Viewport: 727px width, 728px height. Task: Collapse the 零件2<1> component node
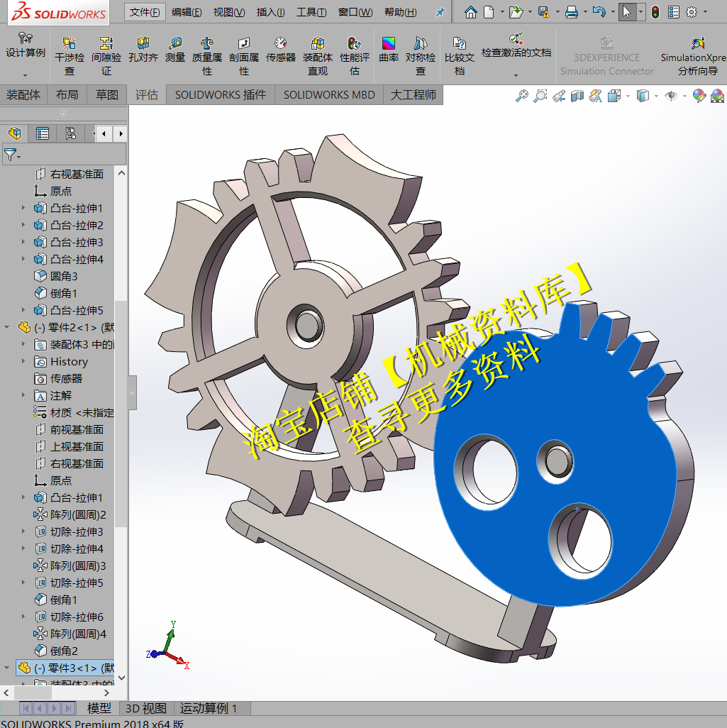7,327
